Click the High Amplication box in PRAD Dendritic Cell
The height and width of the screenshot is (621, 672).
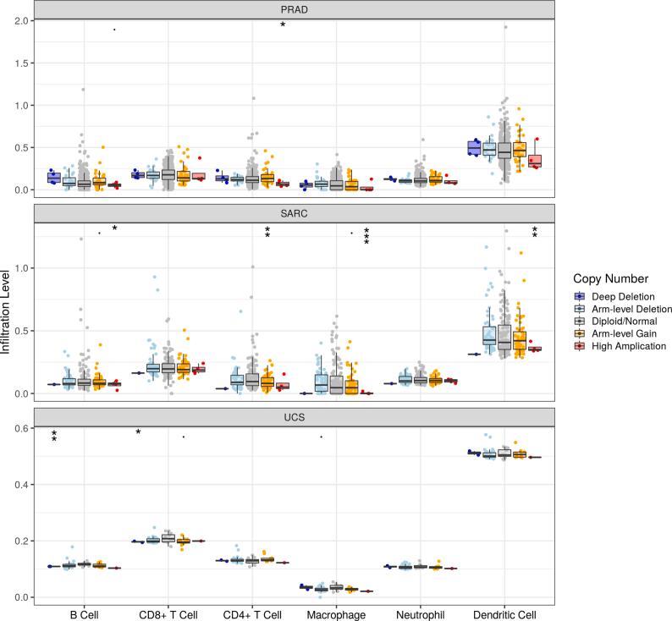535,161
